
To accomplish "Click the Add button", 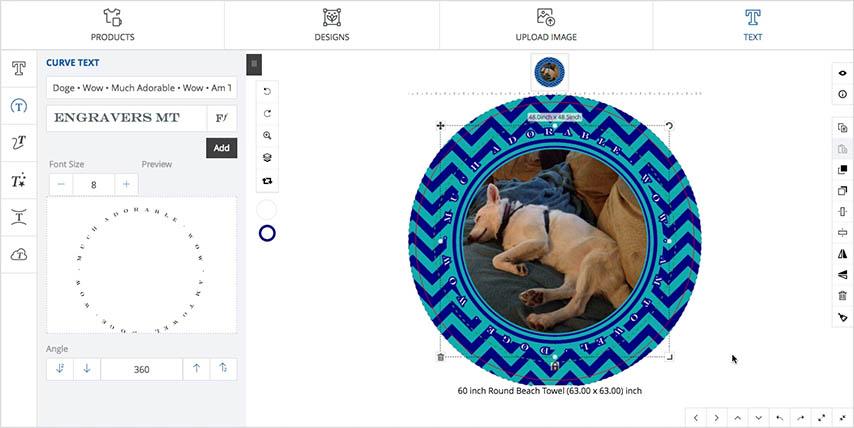I will (x=222, y=148).
